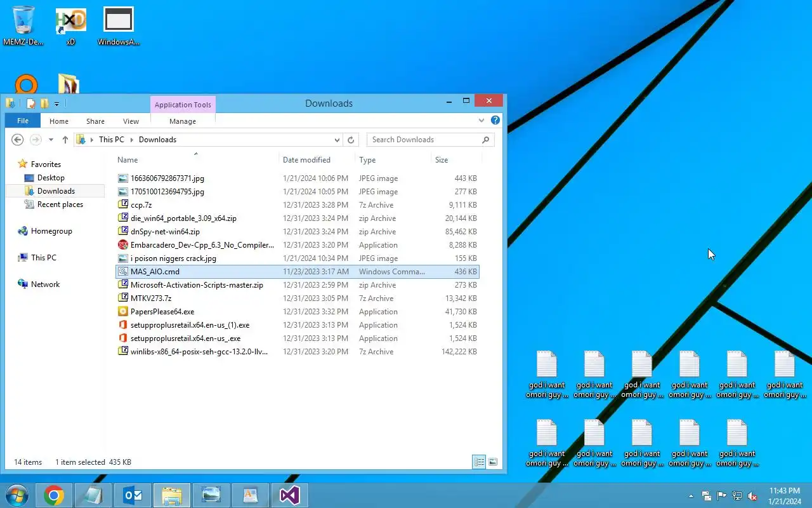
Task: Expand the chevron after This PC in address bar
Action: [132, 140]
